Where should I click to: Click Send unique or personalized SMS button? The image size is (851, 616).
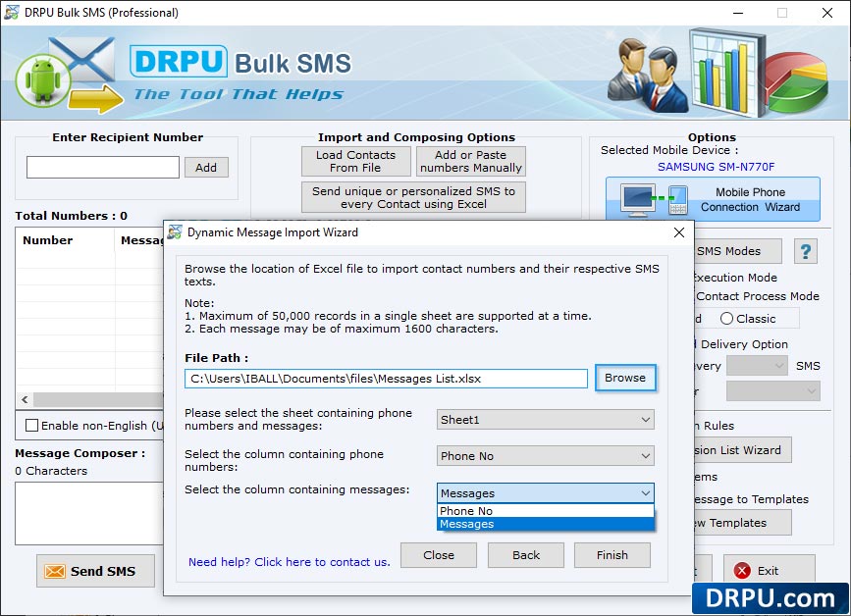[413, 197]
